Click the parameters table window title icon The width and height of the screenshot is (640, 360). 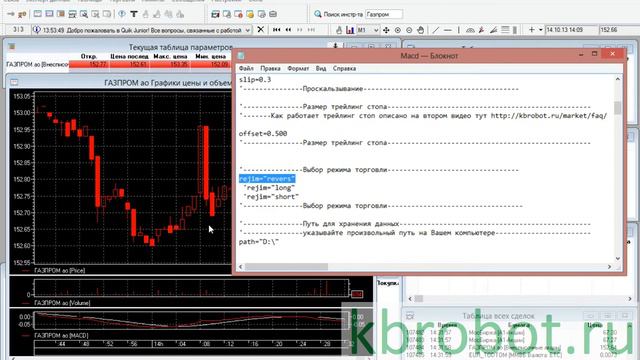pos(11,47)
